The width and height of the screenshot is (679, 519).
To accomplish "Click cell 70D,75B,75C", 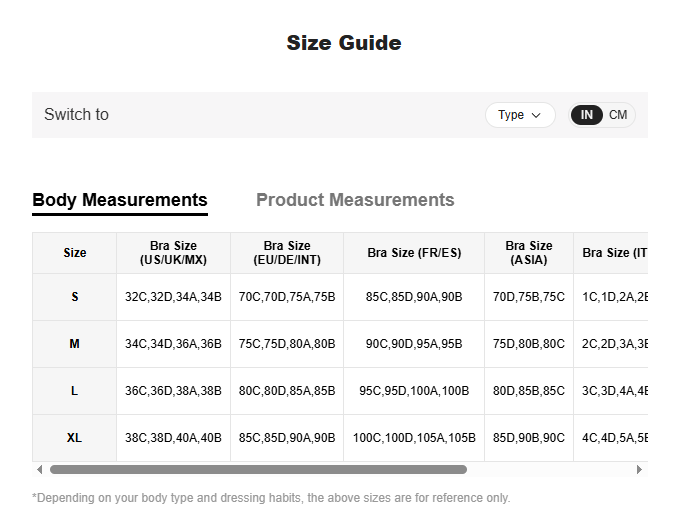I will click(x=529, y=297).
